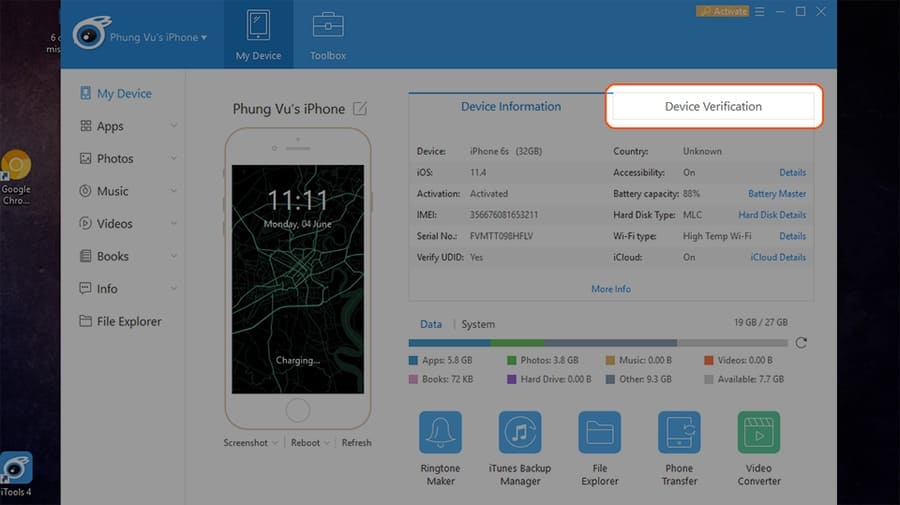900x505 pixels.
Task: Click the serial number FVMTT098HFLV
Action: (x=501, y=236)
